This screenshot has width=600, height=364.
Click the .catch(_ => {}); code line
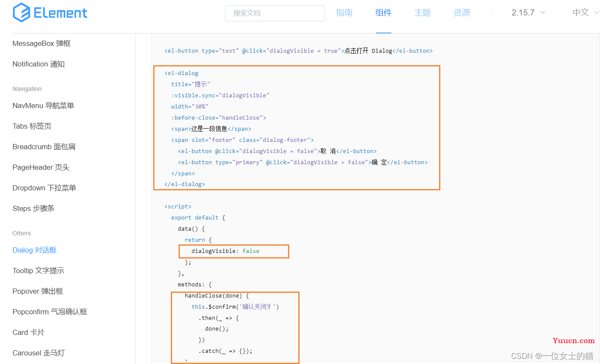point(225,351)
